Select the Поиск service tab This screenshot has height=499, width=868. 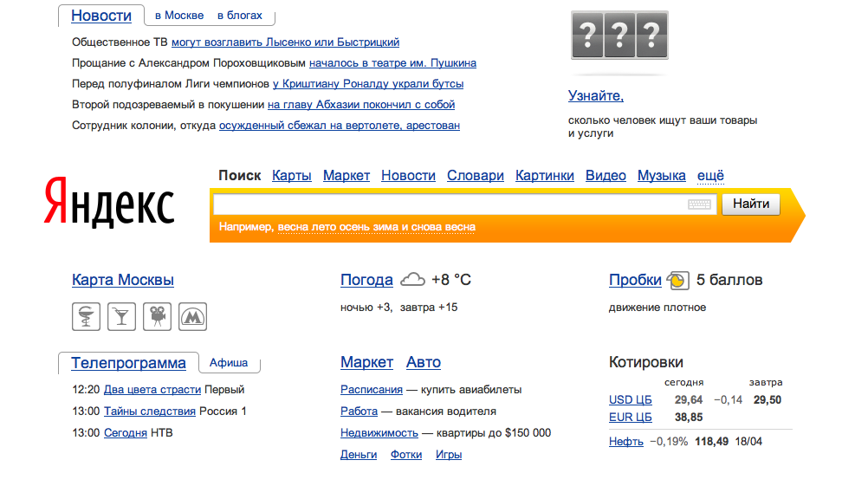240,176
